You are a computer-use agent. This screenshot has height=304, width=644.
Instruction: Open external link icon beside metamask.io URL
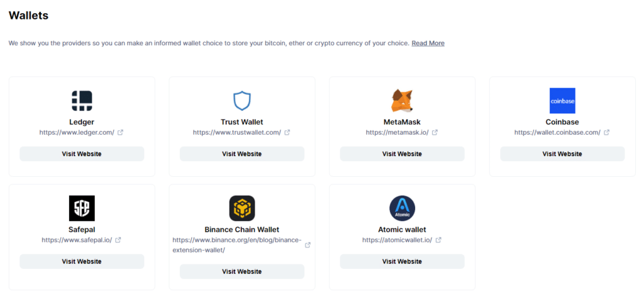coord(435,132)
